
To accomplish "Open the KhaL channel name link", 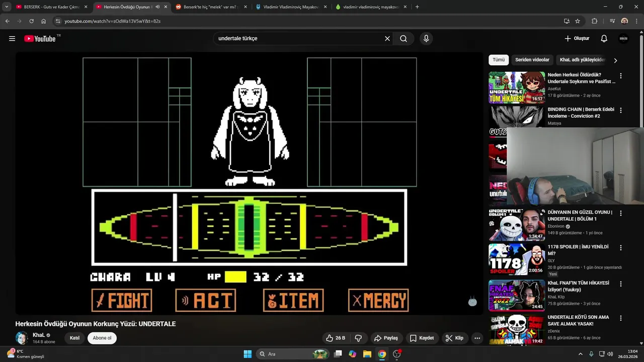I will pyautogui.click(x=39, y=335).
